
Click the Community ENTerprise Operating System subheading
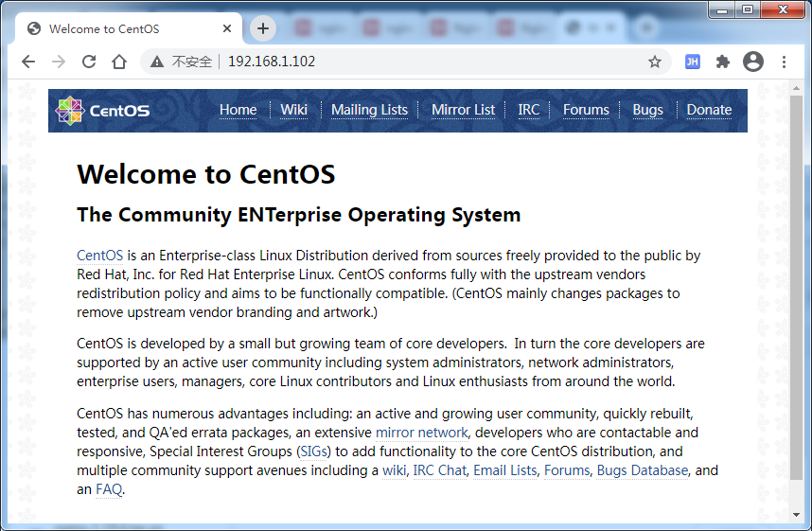[x=299, y=215]
